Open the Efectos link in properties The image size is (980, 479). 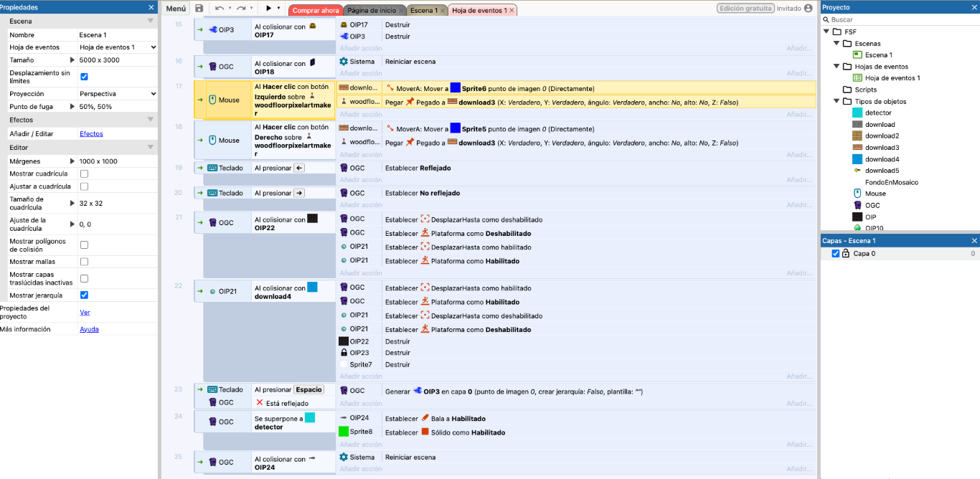(x=91, y=133)
